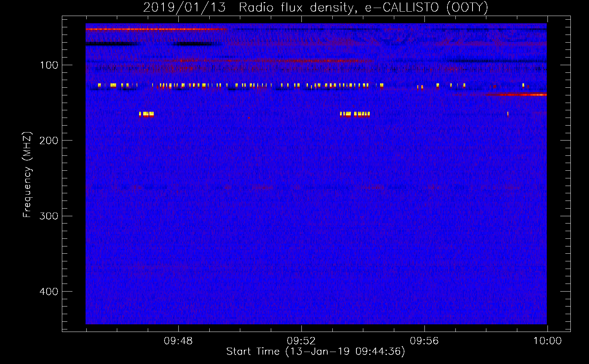
Task: Click the 200 frequency tick label
Action: click(49, 141)
